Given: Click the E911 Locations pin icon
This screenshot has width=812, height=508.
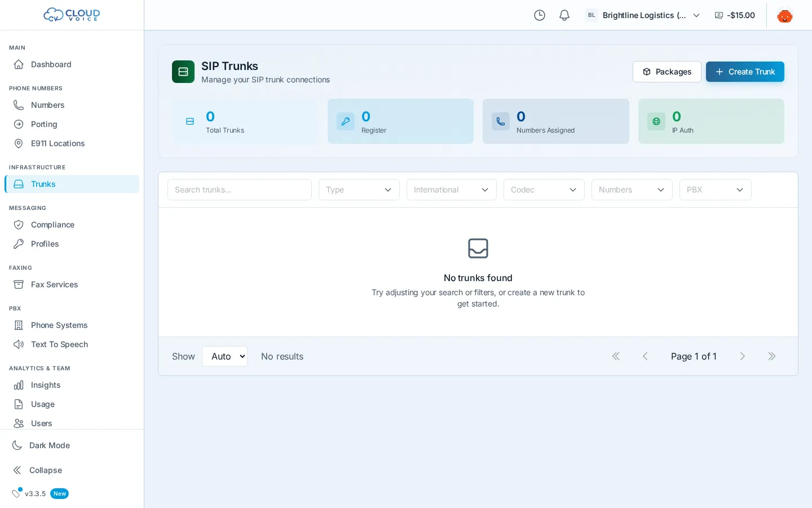Looking at the screenshot, I should point(19,143).
